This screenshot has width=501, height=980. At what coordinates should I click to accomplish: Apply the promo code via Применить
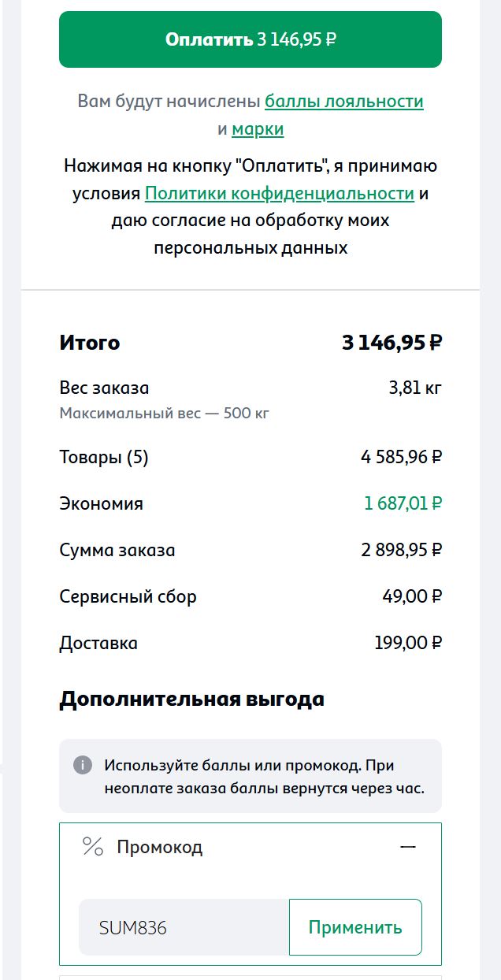[355, 927]
